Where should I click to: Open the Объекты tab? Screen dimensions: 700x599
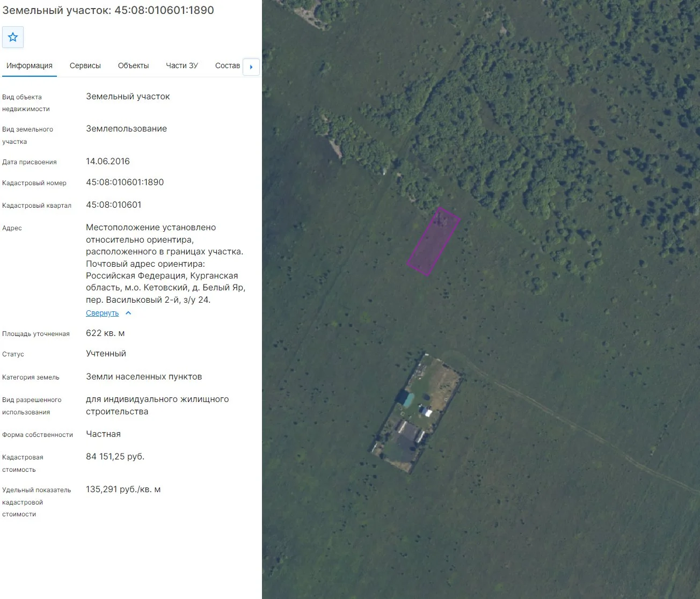tap(133, 65)
